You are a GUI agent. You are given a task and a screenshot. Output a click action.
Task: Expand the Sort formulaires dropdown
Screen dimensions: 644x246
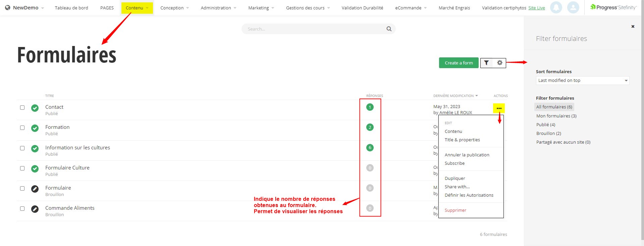pyautogui.click(x=582, y=81)
